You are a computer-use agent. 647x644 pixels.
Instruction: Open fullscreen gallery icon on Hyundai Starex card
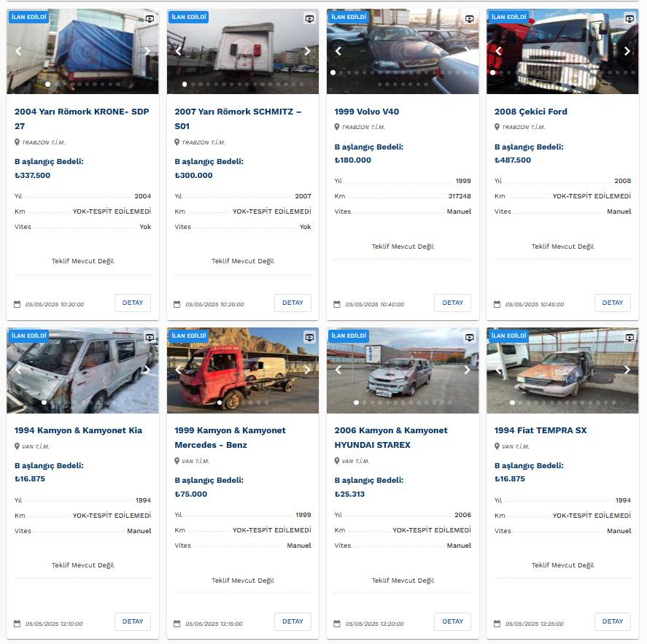[469, 338]
